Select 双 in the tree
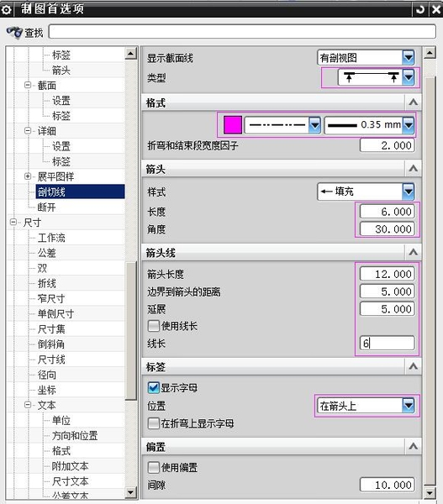 42,268
